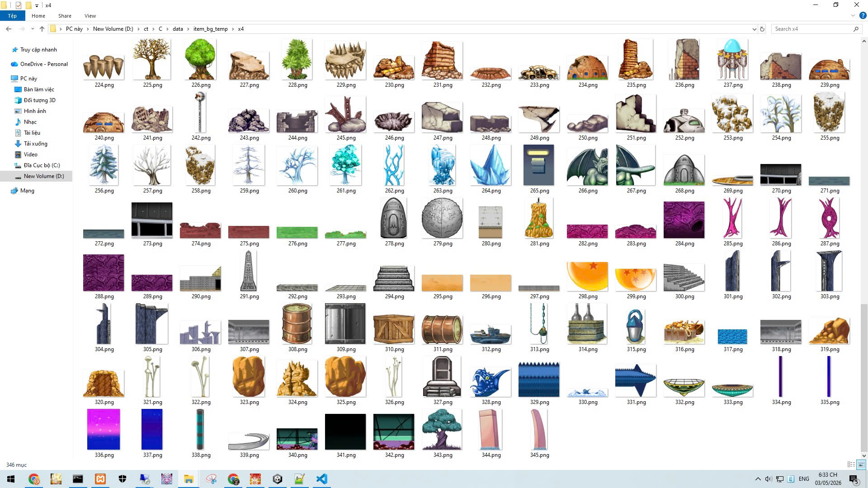Open the address bar history dropdown

point(754,29)
